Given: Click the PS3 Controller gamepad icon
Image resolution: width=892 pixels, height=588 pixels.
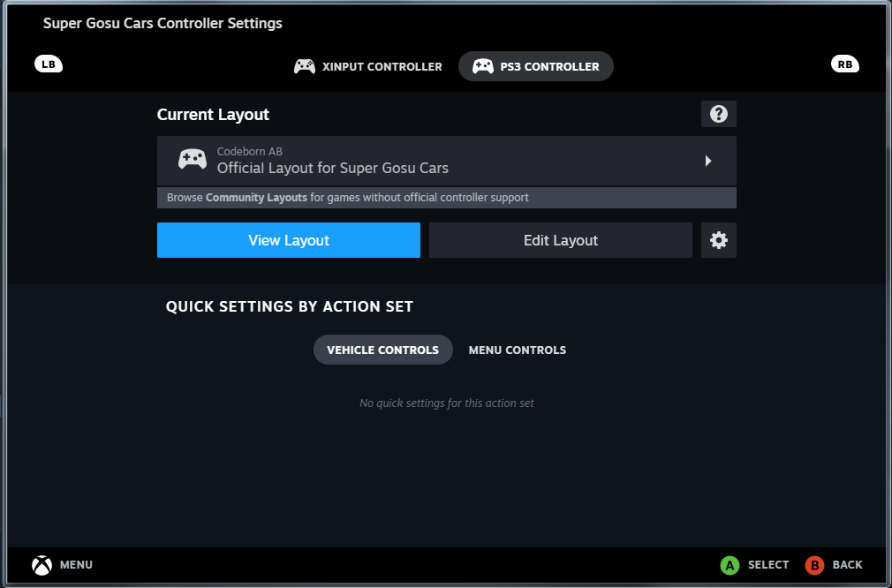Looking at the screenshot, I should click(483, 66).
